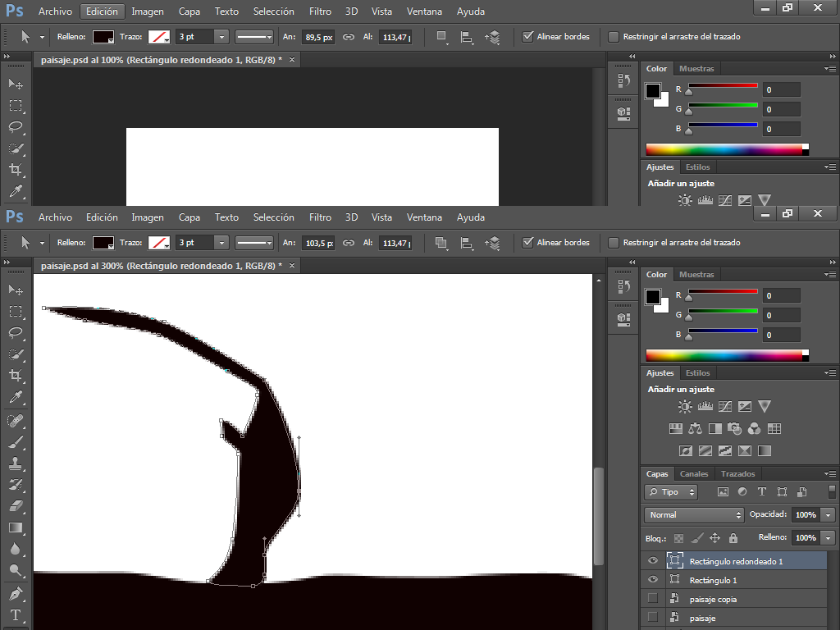Link width and height in the 300% window
The width and height of the screenshot is (840, 630).
(x=348, y=243)
